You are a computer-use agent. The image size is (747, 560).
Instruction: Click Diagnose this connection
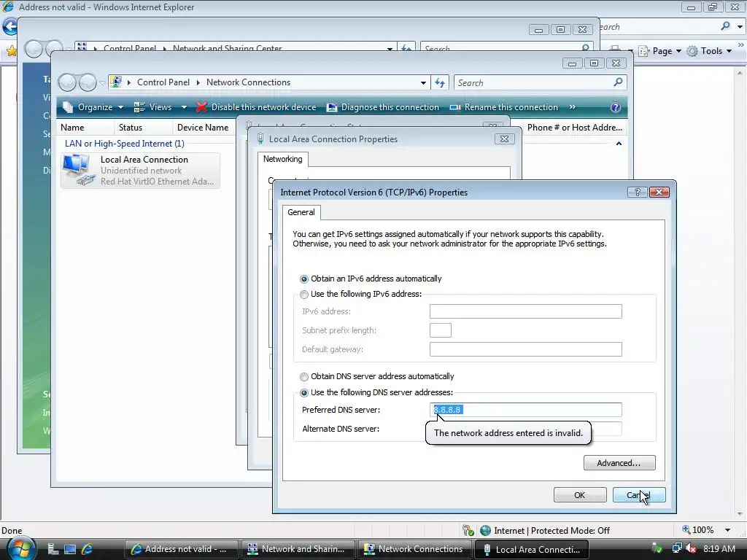382,107
